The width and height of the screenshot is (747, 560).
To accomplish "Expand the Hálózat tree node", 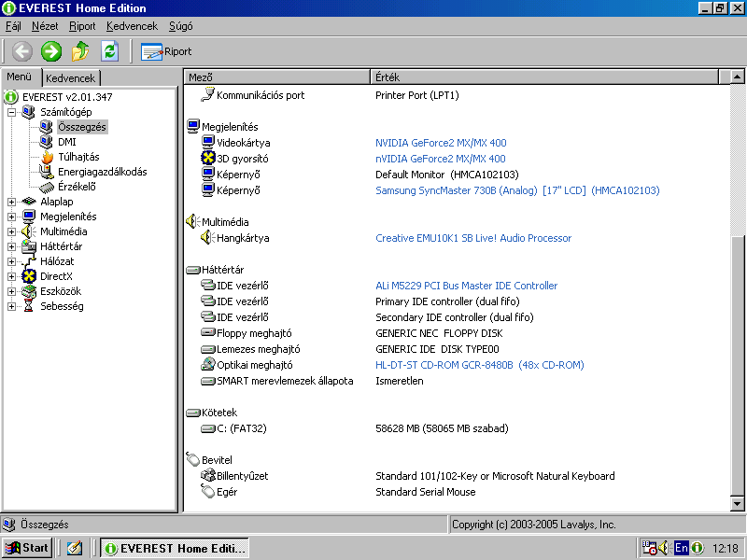I will [11, 261].
